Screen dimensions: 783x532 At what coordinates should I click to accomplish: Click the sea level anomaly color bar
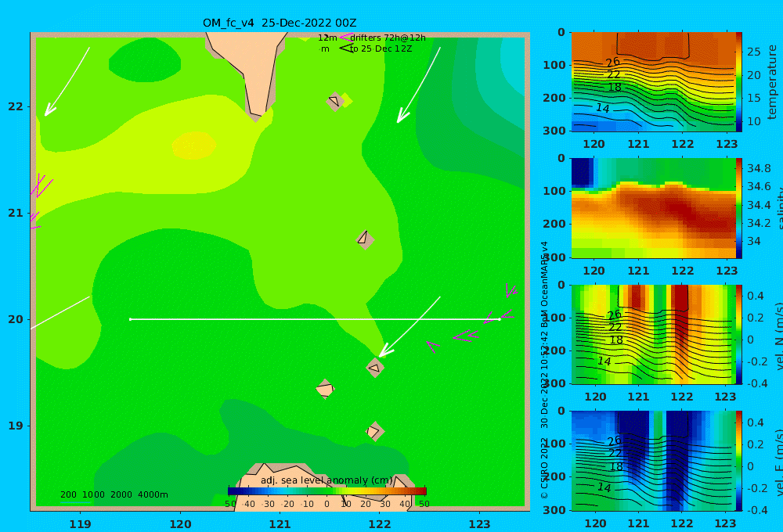(327, 491)
